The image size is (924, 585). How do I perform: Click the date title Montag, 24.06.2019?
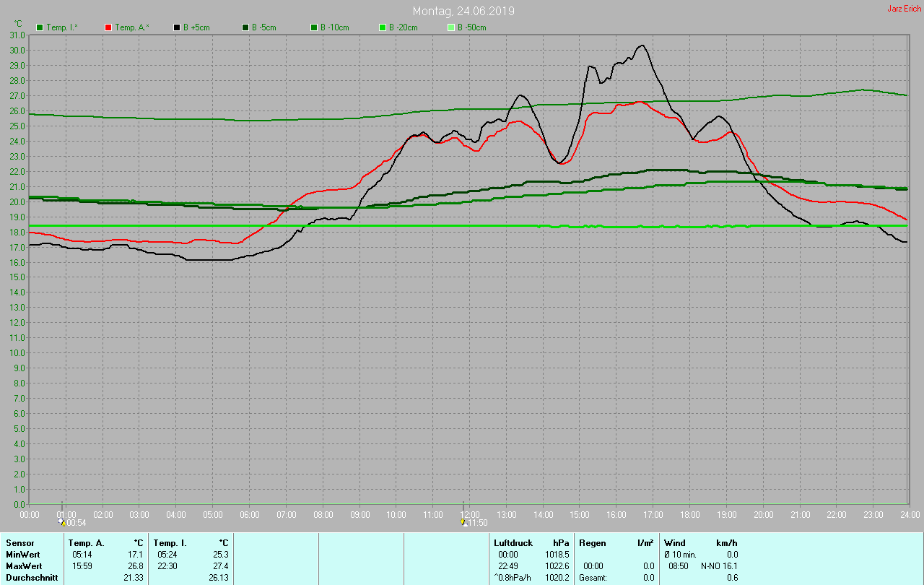click(x=463, y=12)
